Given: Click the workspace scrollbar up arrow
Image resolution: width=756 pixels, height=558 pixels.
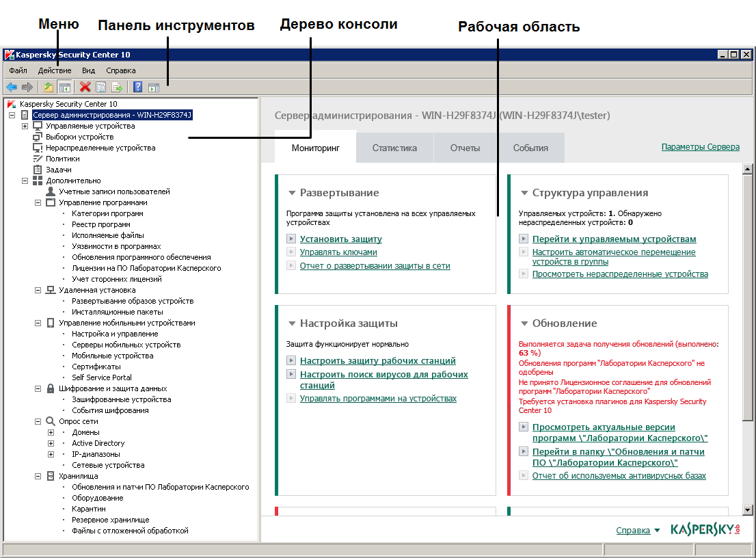Looking at the screenshot, I should 747,169.
